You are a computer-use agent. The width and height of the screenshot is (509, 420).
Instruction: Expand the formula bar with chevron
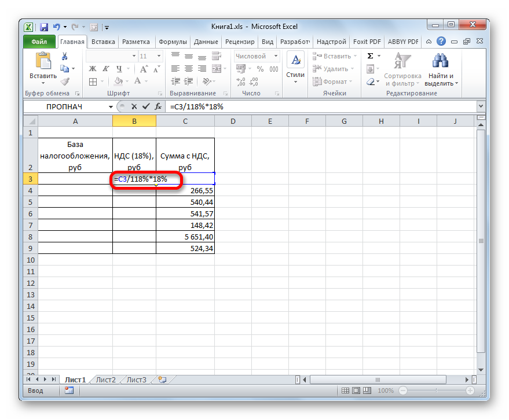pyautogui.click(x=480, y=106)
